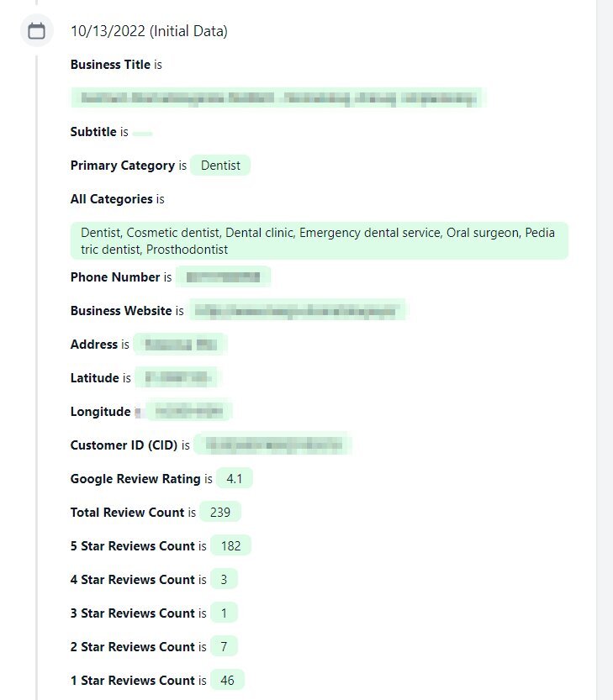The height and width of the screenshot is (700, 613).
Task: Click the blurred Latitude value
Action: [177, 377]
